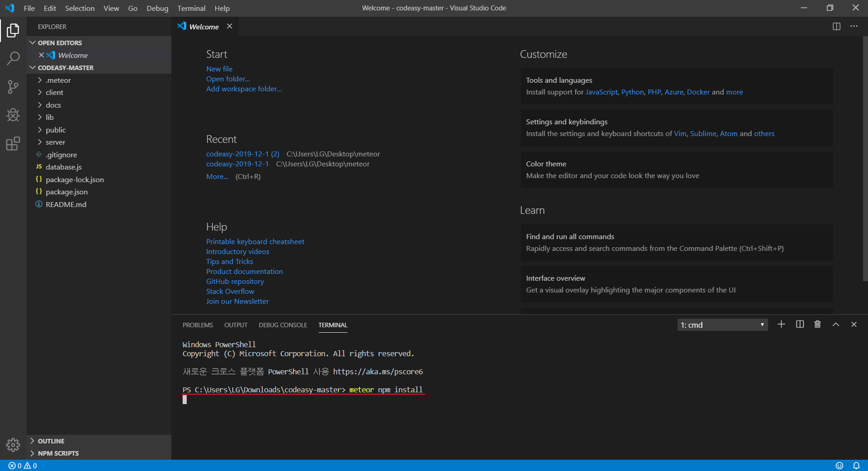Viewport: 868px width, 471px height.
Task: Open database.js file
Action: [x=99, y=167]
